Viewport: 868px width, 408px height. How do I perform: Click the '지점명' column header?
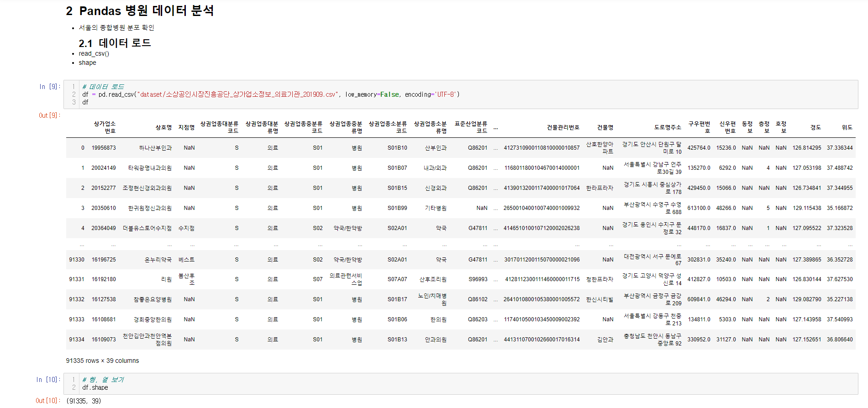(186, 127)
